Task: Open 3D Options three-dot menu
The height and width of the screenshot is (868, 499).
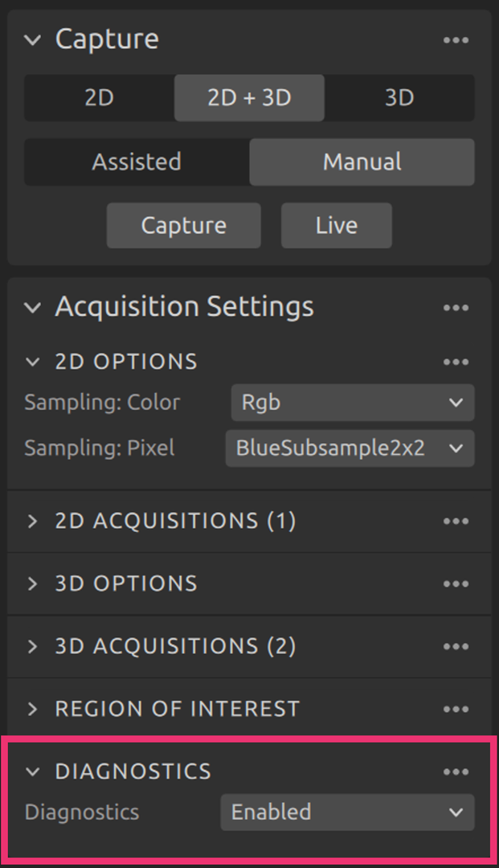Action: click(456, 584)
